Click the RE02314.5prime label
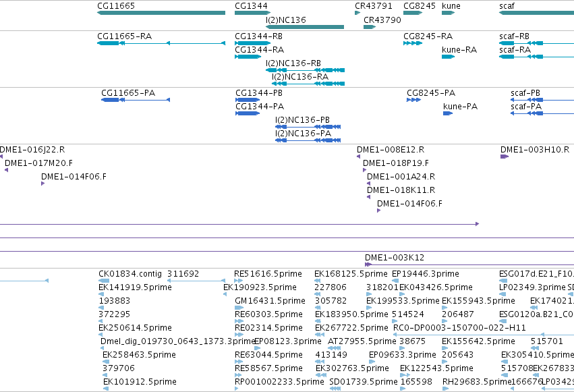Screen dimensions: 574x392 (268, 328)
